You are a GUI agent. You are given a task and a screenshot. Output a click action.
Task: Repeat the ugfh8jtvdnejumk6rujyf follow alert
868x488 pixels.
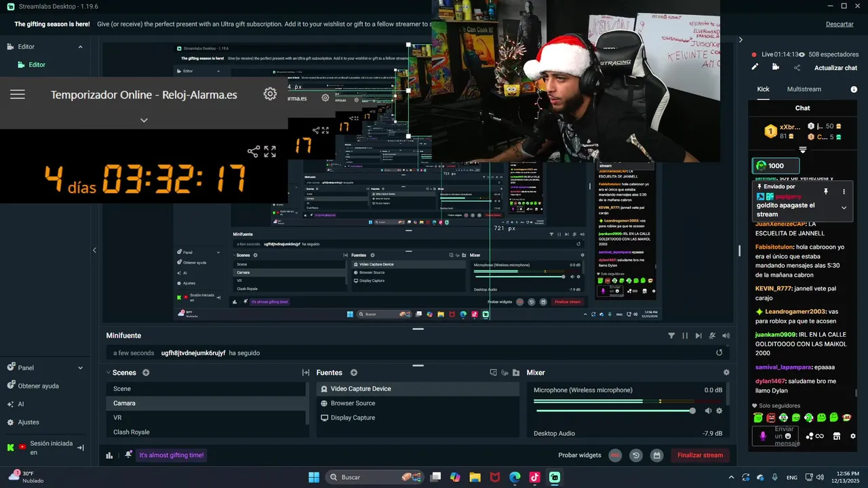click(x=719, y=352)
